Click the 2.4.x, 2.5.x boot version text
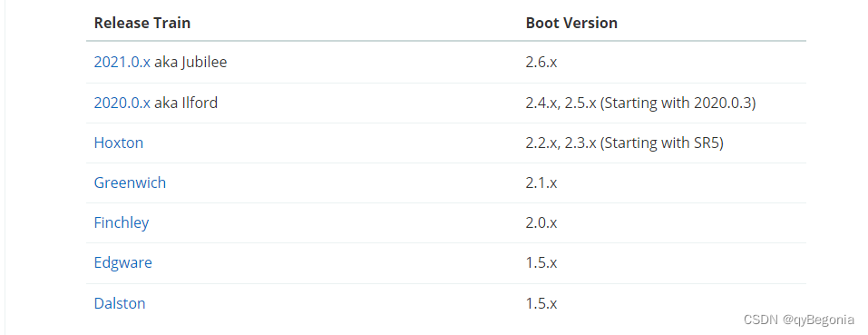 561,103
